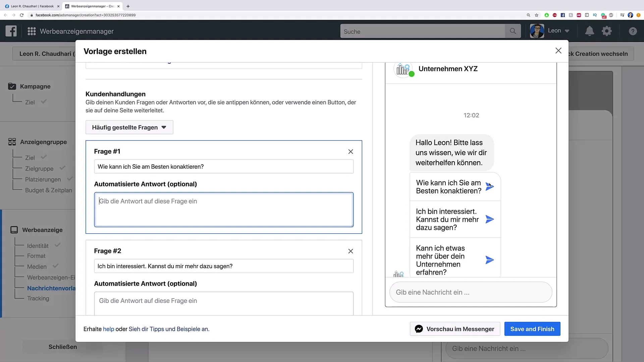Open Identität in sidebar

click(x=38, y=246)
